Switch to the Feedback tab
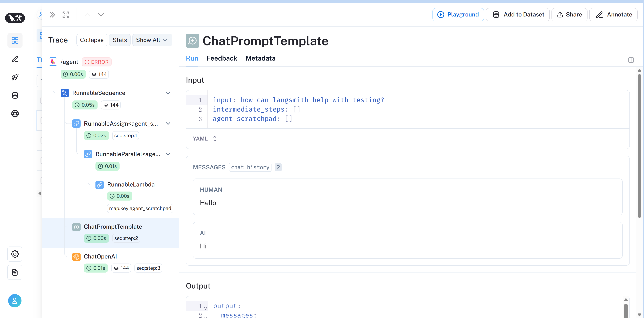Viewport: 644px width, 318px height. (x=222, y=58)
